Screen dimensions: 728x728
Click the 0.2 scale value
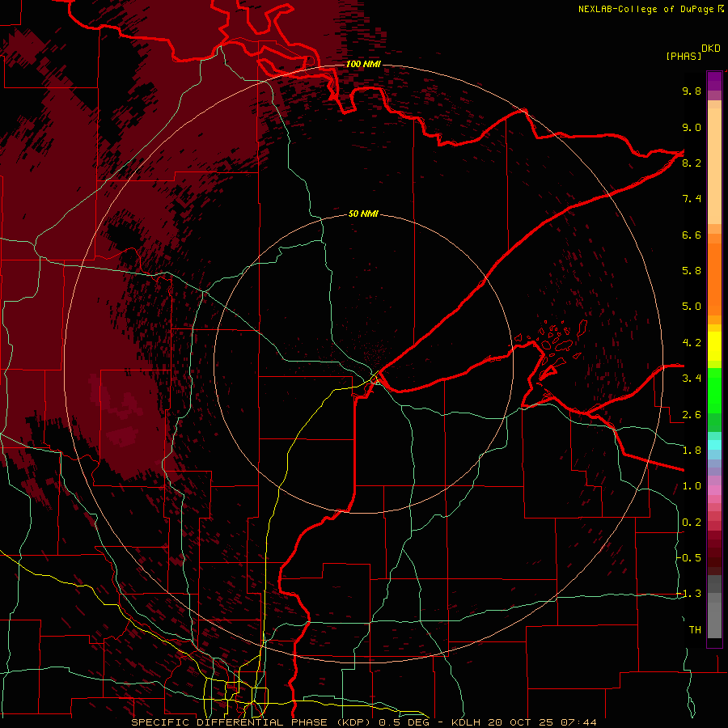click(692, 523)
